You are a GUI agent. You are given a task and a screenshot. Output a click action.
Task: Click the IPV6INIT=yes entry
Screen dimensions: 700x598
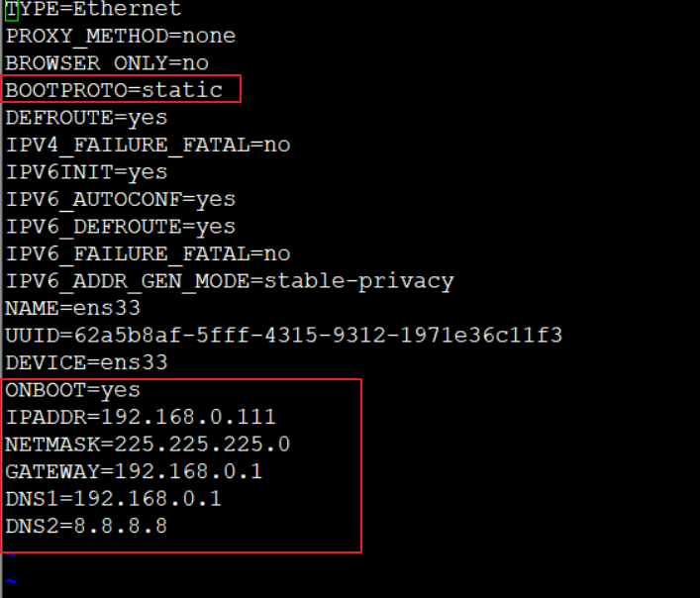click(x=86, y=172)
